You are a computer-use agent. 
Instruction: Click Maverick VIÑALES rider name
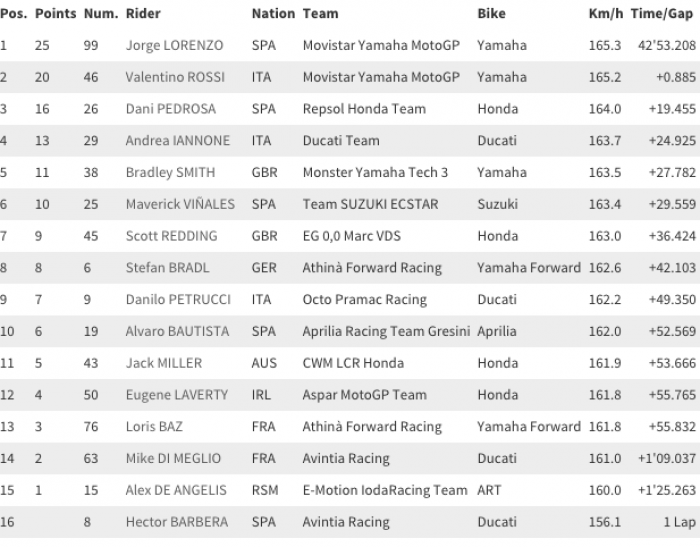(180, 204)
